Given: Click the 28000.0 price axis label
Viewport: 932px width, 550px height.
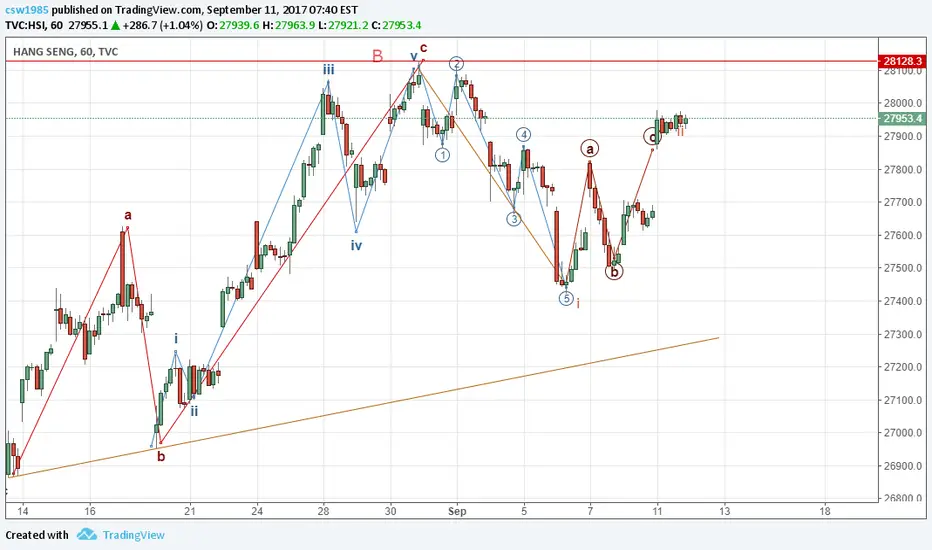Looking at the screenshot, I should 903,103.
